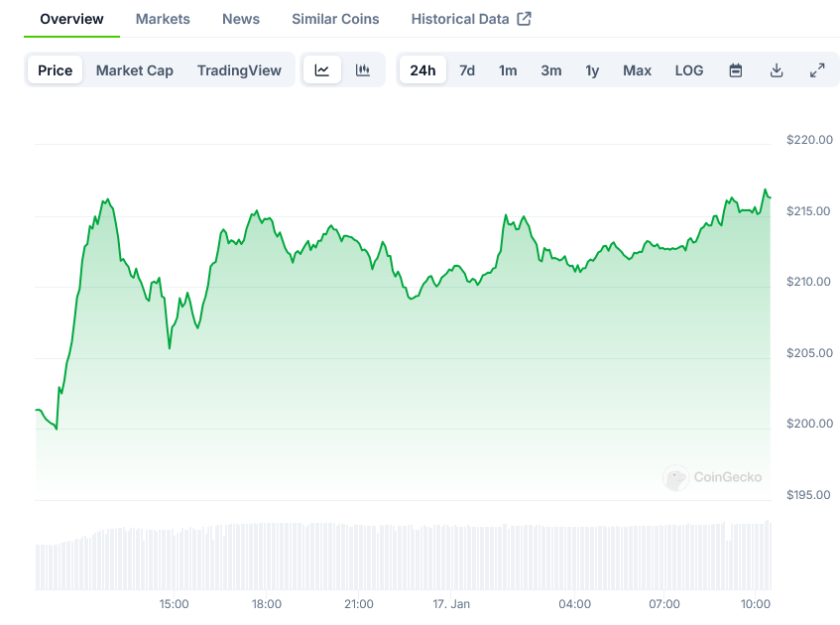Select the Market Cap chart mode
840x625 pixels.
pos(135,70)
